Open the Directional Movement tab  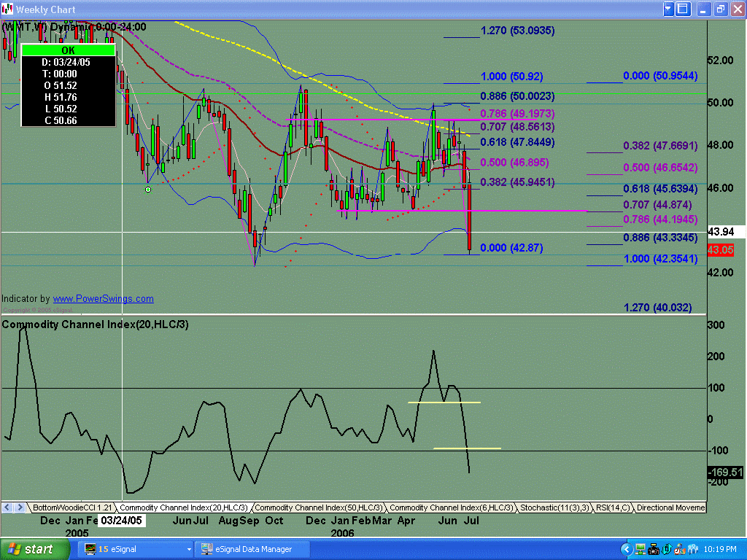(x=670, y=507)
